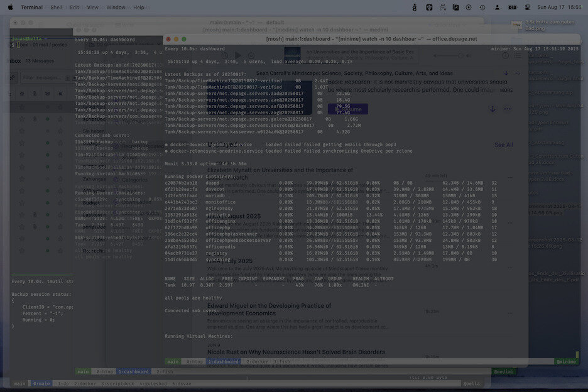The image size is (588, 392).
Task: Click the See All link in Podcasts
Action: tap(503, 144)
